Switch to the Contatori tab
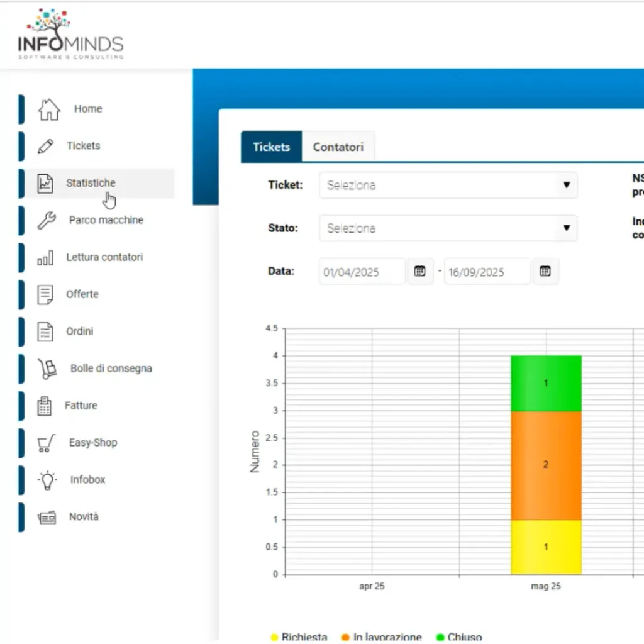The width and height of the screenshot is (644, 644). point(338,147)
